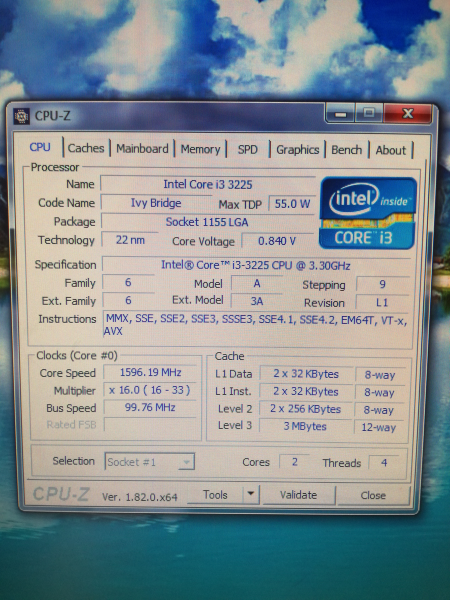Screen dimensions: 450x600
Task: Click the core voltage value 0.840 V
Action: (277, 241)
